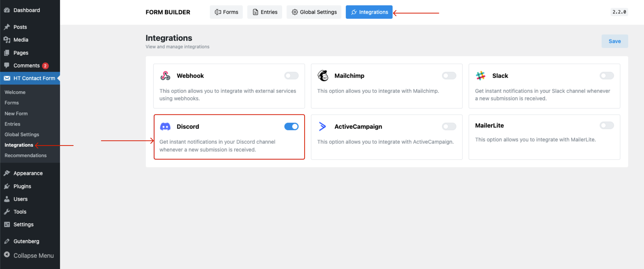
Task: Click the Discord logo icon
Action: pos(165,126)
